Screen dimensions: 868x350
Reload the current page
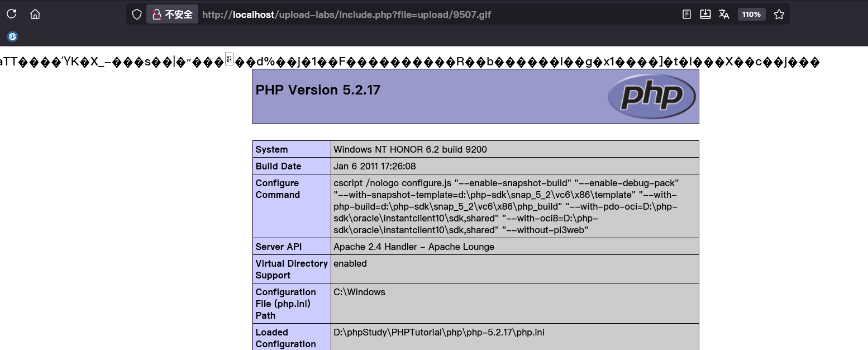click(x=11, y=14)
